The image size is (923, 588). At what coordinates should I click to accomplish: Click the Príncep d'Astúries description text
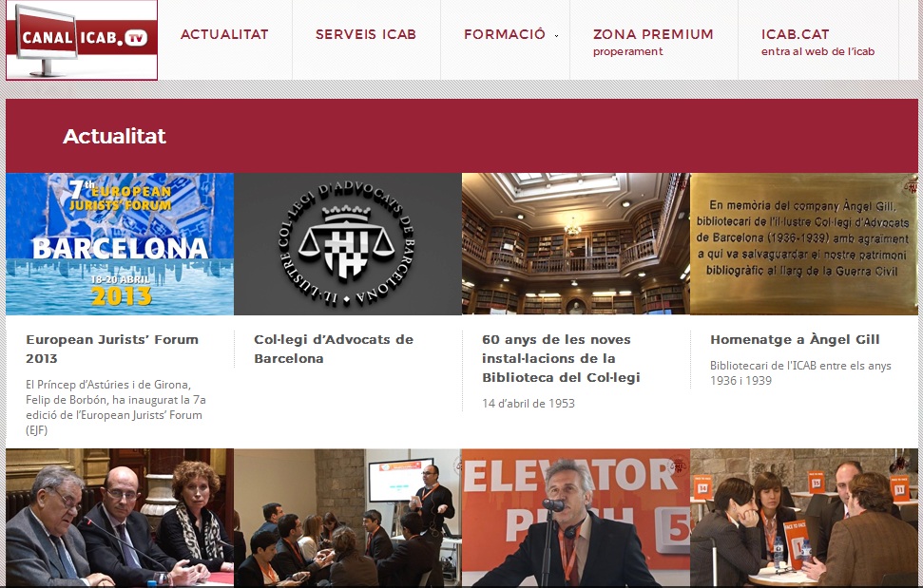pos(116,407)
